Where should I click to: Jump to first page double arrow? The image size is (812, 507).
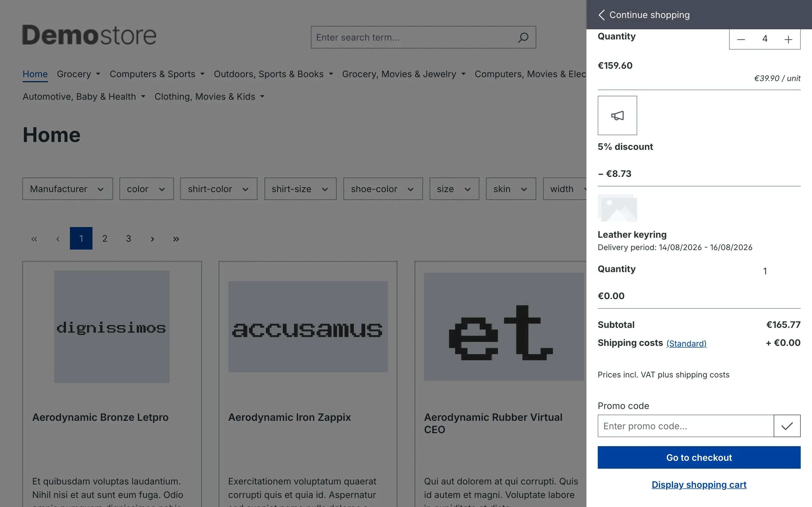coord(34,238)
